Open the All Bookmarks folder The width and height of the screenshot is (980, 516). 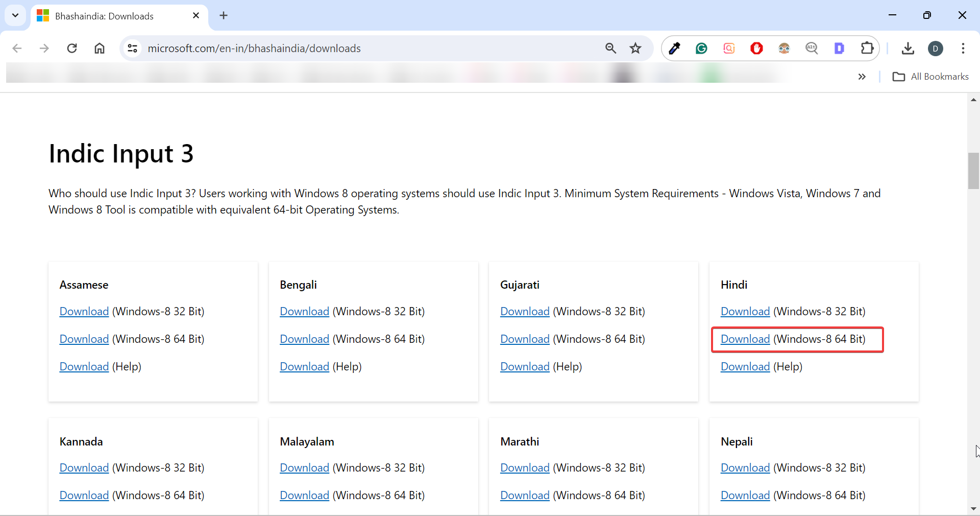point(930,77)
